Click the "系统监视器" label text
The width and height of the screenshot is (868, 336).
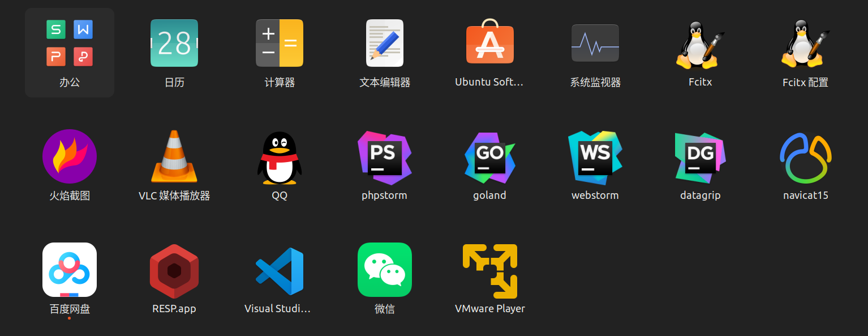595,82
